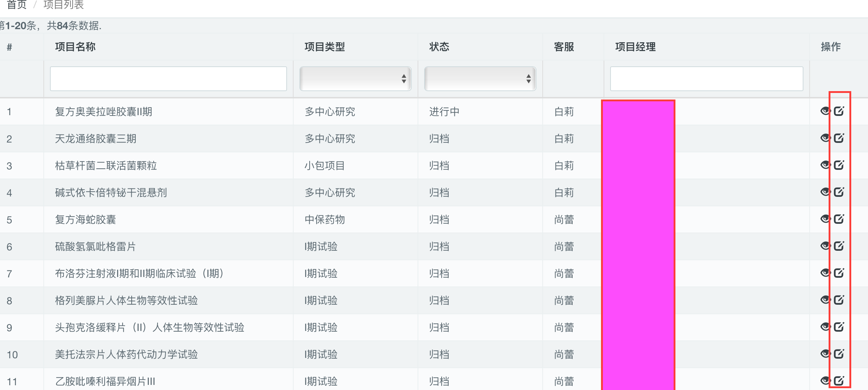
Task: Click the 小包项目 type cell
Action: (x=325, y=165)
